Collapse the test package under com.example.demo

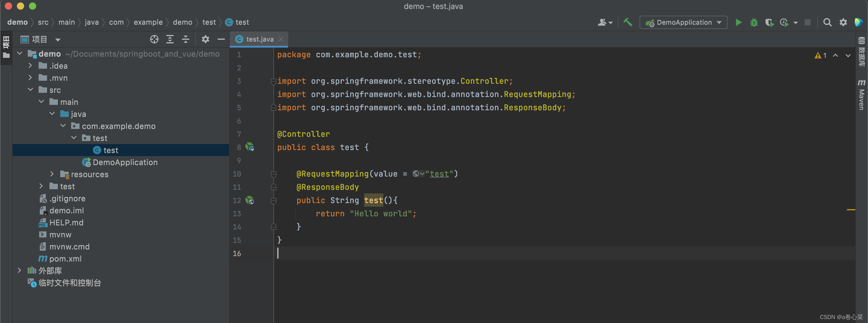pos(74,138)
